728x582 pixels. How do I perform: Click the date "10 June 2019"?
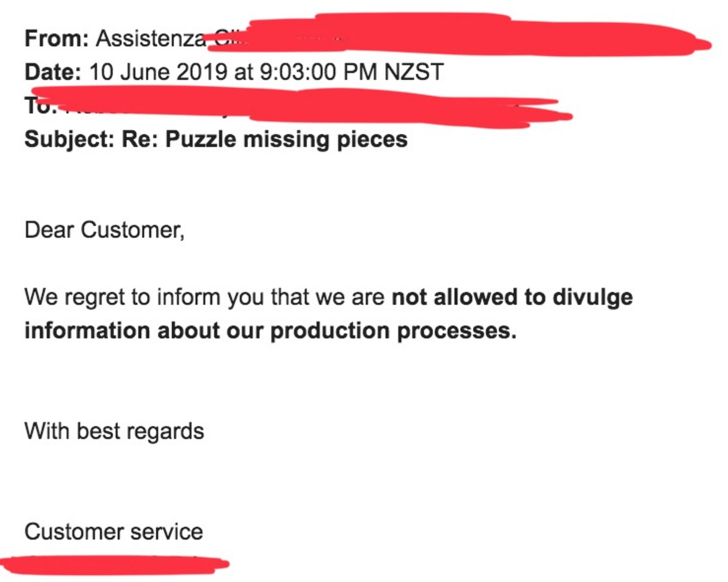158,71
